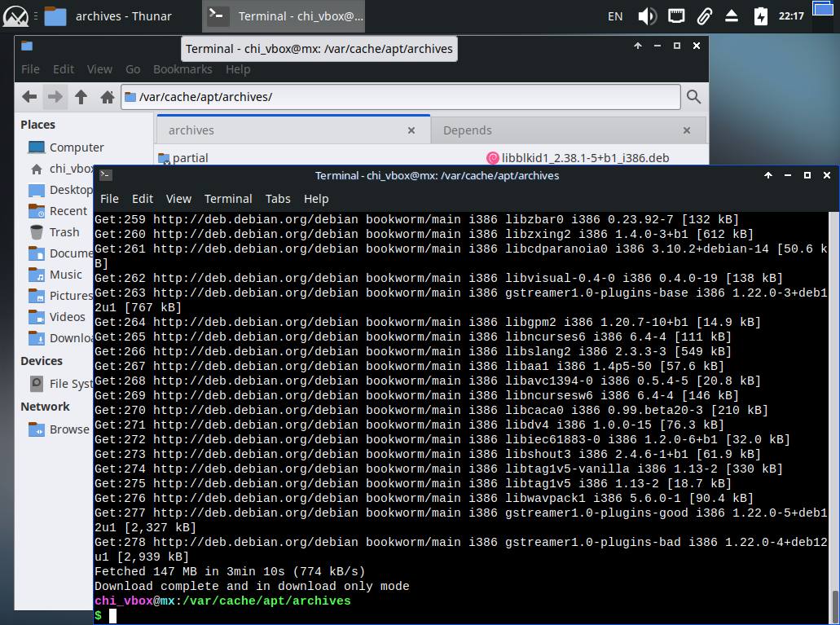Open Terminal View menu
Image resolution: width=840 pixels, height=625 pixels.
pyautogui.click(x=178, y=199)
